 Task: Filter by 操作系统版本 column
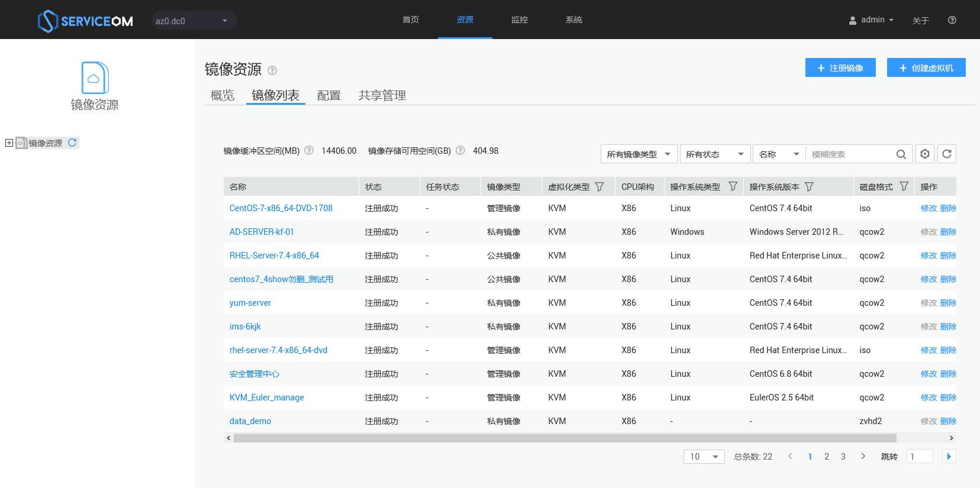[809, 186]
